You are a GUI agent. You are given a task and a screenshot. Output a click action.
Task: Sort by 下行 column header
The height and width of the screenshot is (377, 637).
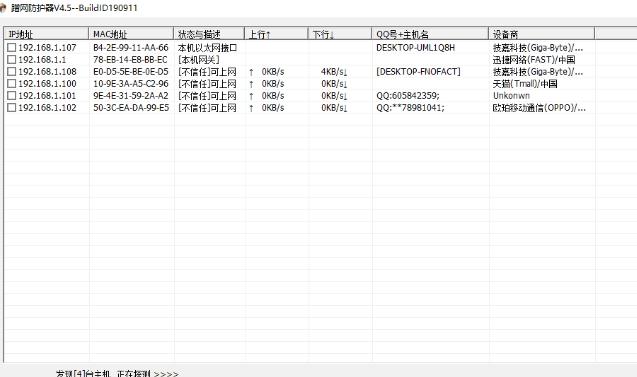tap(340, 34)
